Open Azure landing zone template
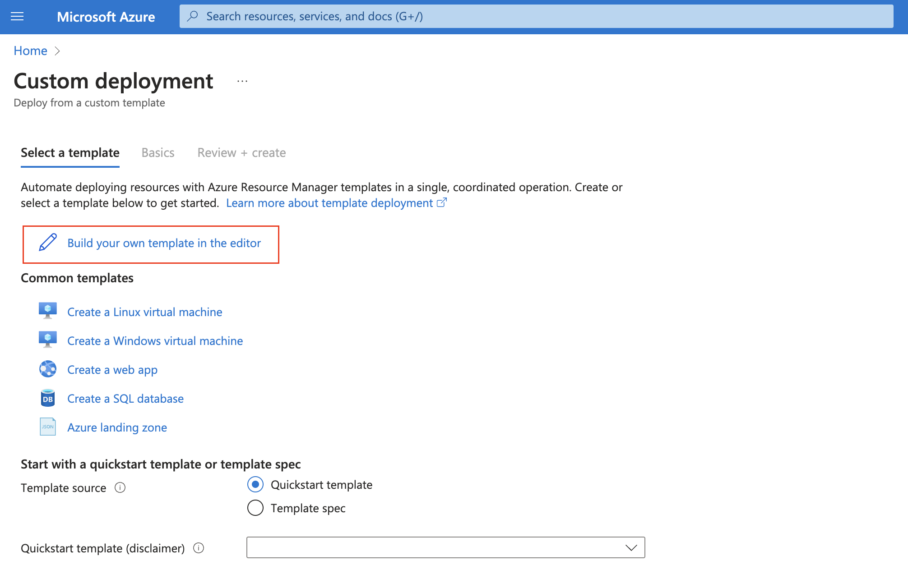Viewport: 908px width, 588px height. click(x=117, y=427)
